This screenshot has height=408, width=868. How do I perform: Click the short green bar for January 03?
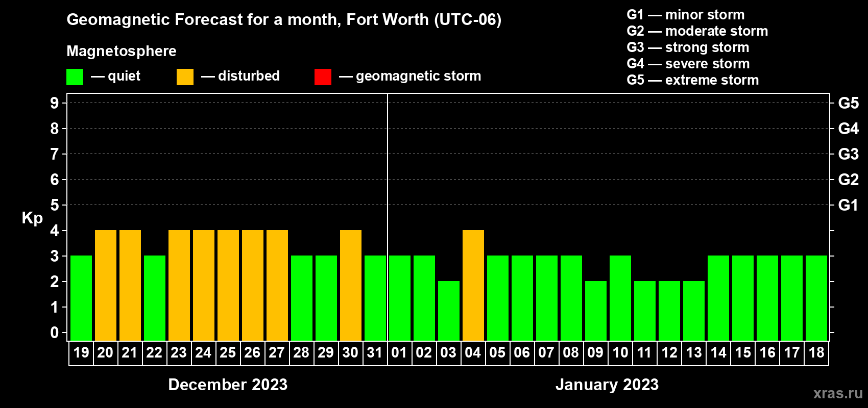pyautogui.click(x=449, y=311)
